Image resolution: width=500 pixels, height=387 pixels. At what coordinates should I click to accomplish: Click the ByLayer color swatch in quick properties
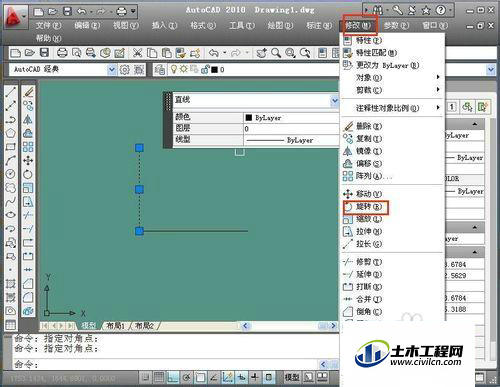click(249, 118)
